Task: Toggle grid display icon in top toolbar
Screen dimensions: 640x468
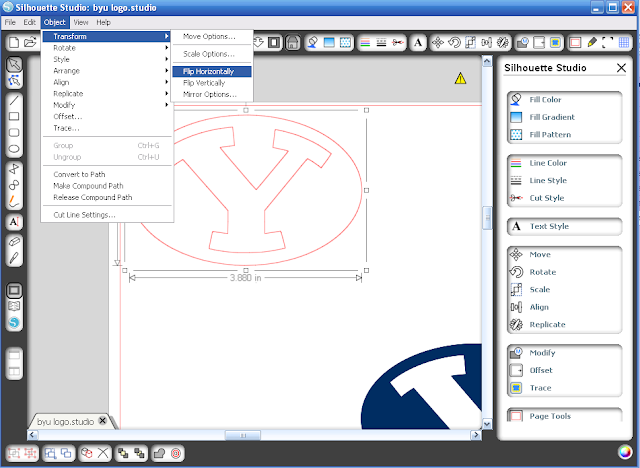Action: (624, 42)
